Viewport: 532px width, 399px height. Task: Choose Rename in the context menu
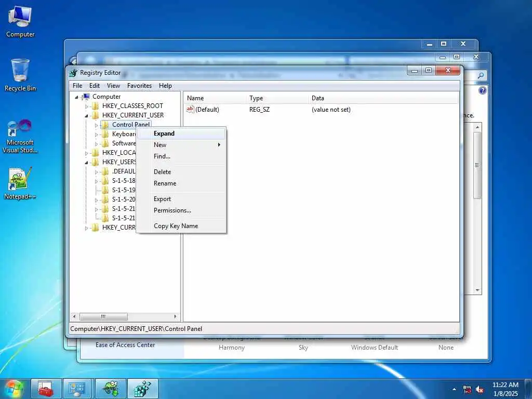tap(181, 183)
